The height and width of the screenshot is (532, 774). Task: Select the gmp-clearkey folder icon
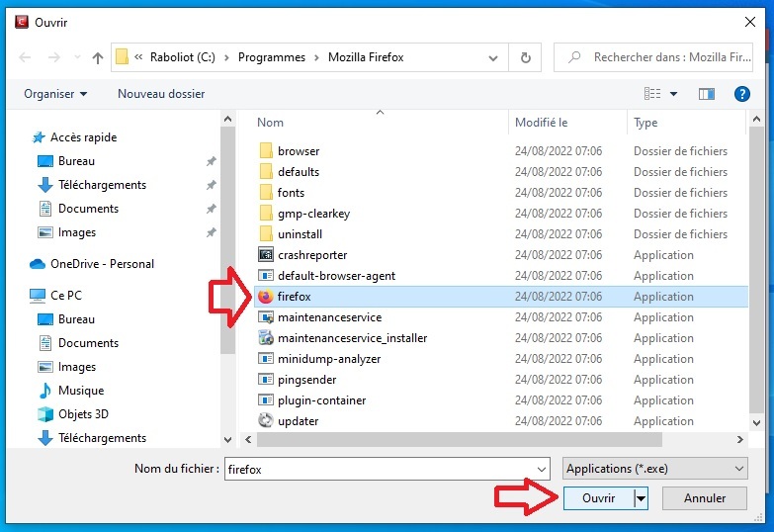coord(266,213)
